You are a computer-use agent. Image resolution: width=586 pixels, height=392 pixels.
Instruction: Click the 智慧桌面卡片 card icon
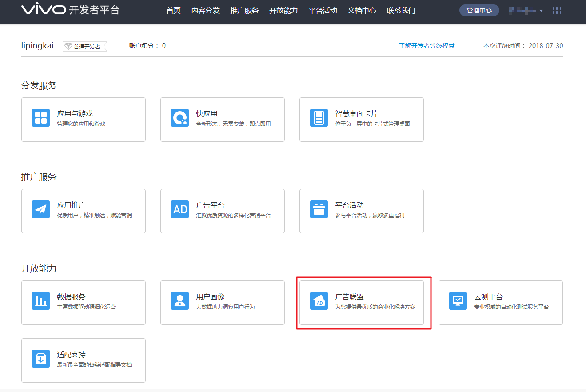(319, 118)
